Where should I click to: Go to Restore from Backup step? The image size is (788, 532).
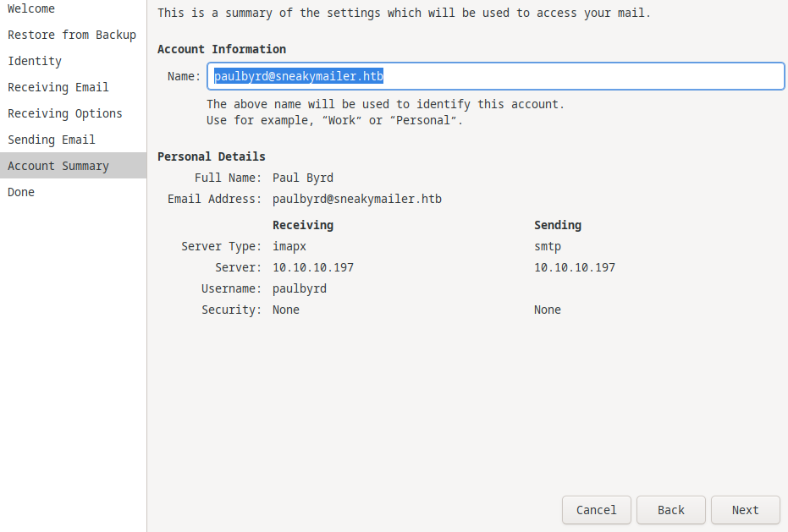pos(71,35)
